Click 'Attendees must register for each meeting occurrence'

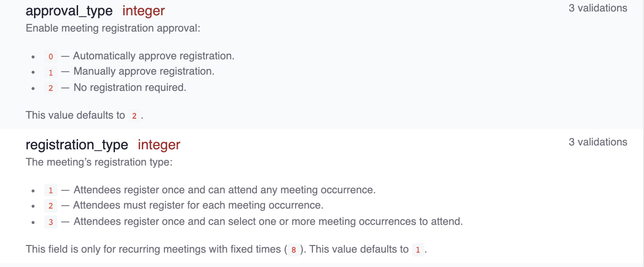point(198,205)
